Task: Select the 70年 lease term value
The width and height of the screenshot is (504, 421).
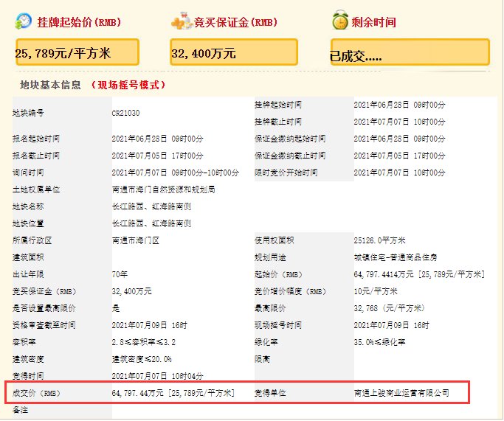Action: (x=120, y=274)
